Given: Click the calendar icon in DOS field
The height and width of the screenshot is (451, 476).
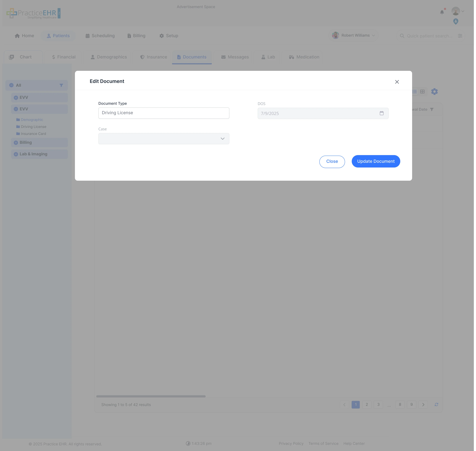Looking at the screenshot, I should [381, 113].
